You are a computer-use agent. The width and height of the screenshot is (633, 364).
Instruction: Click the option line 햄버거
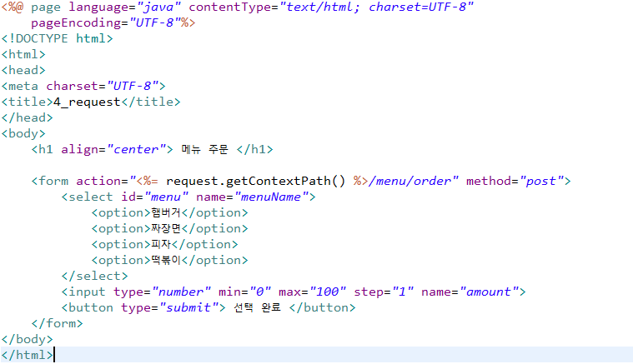169,213
